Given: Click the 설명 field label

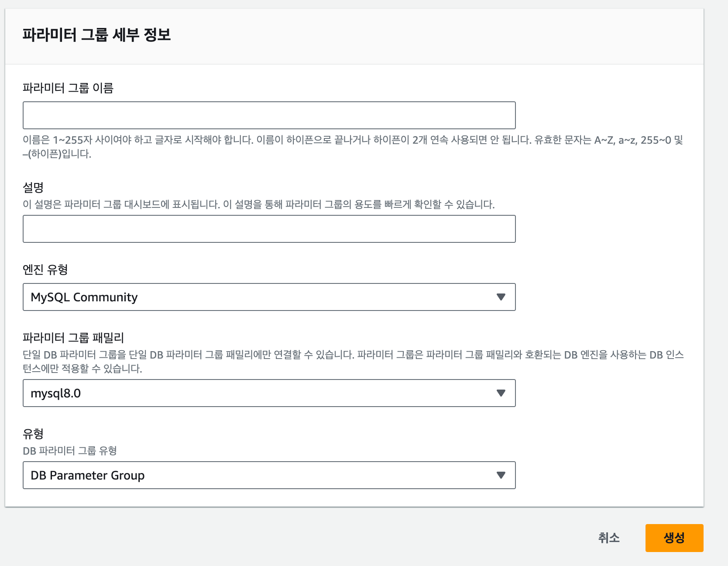Looking at the screenshot, I should [x=33, y=187].
